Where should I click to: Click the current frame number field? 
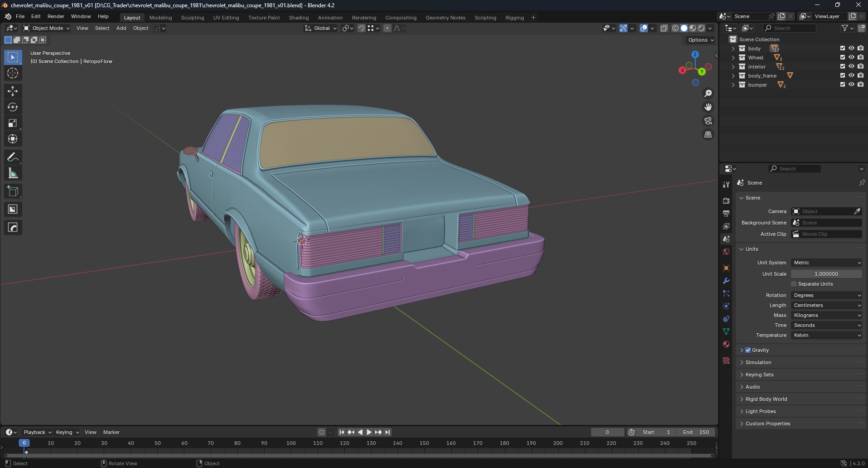[607, 432]
